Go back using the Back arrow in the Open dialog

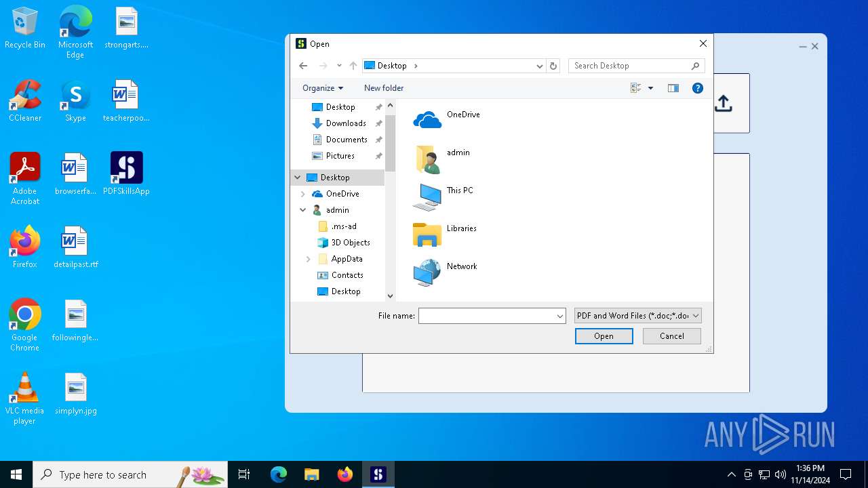click(303, 66)
